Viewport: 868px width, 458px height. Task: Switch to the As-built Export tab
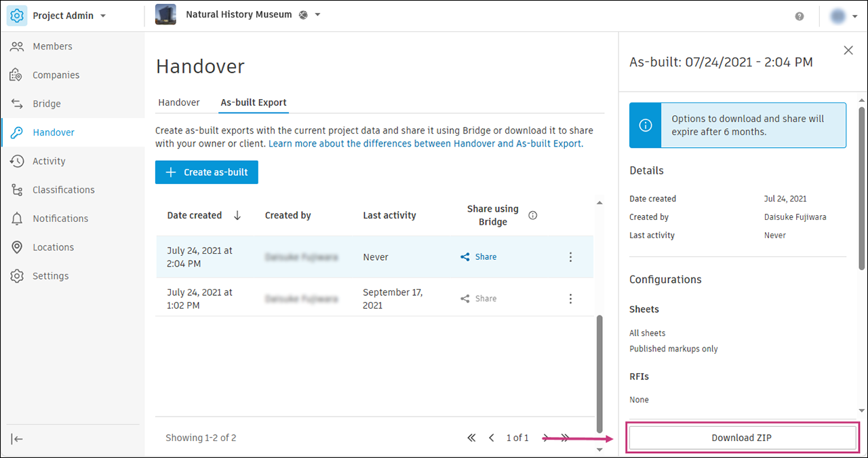click(254, 102)
